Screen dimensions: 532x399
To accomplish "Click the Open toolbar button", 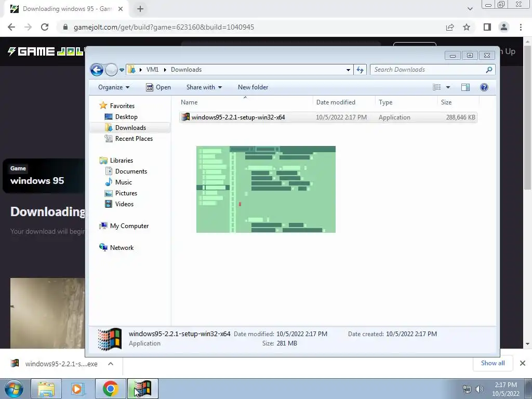I will pos(158,87).
